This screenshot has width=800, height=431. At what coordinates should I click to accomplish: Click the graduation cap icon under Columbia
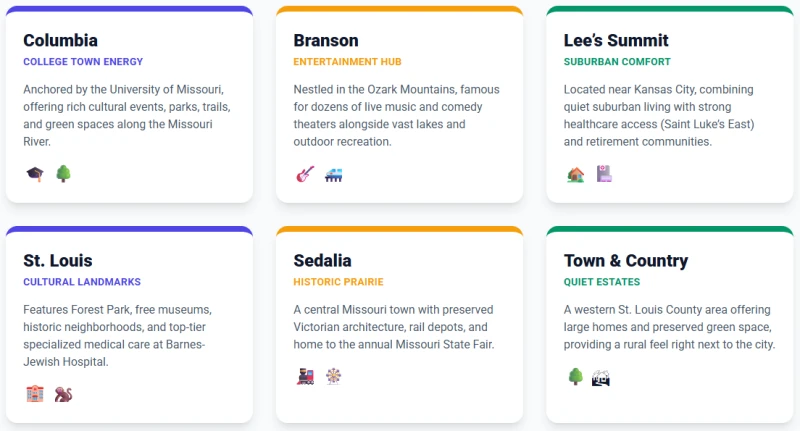tap(35, 174)
